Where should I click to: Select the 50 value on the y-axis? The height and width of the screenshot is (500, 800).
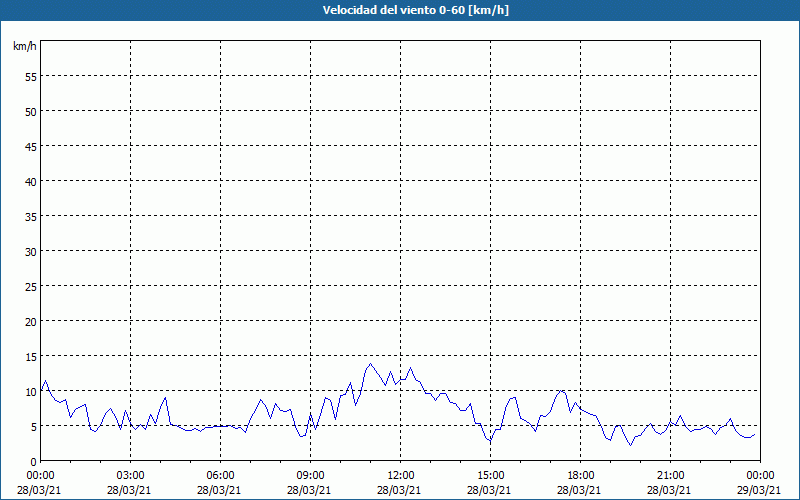point(31,111)
